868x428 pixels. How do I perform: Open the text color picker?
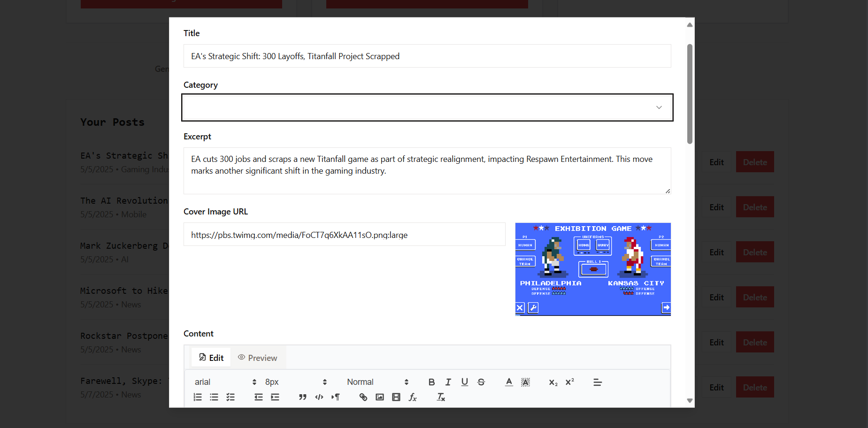[x=509, y=382]
